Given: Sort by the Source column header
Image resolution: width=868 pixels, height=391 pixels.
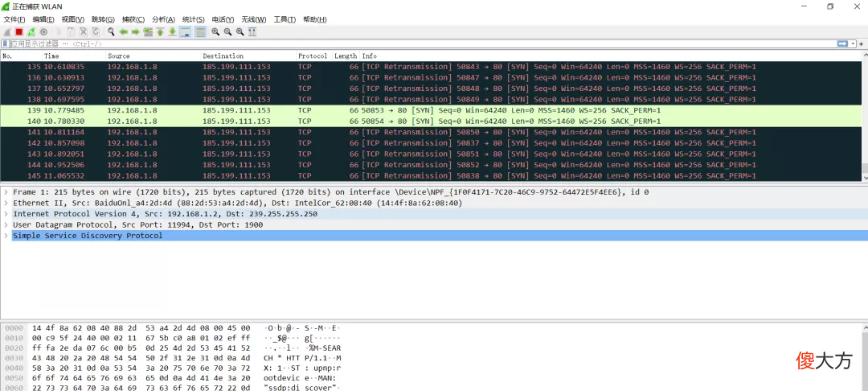Looking at the screenshot, I should [x=153, y=56].
